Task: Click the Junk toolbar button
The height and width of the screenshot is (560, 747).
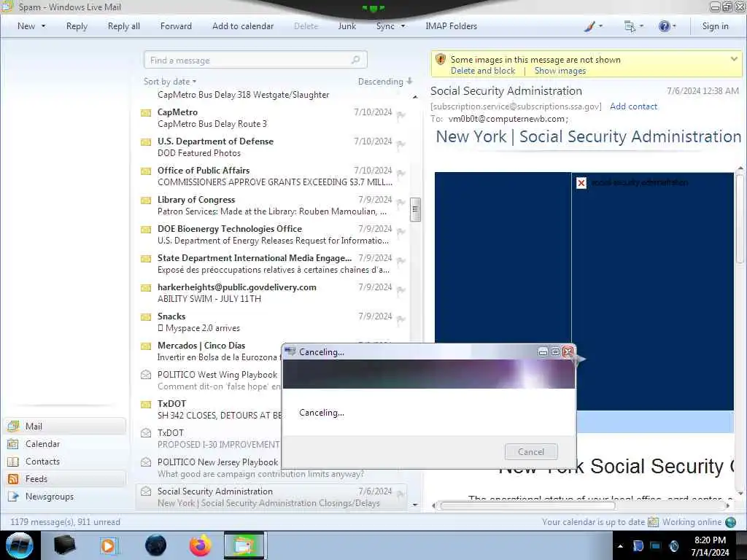Action: coord(347,26)
